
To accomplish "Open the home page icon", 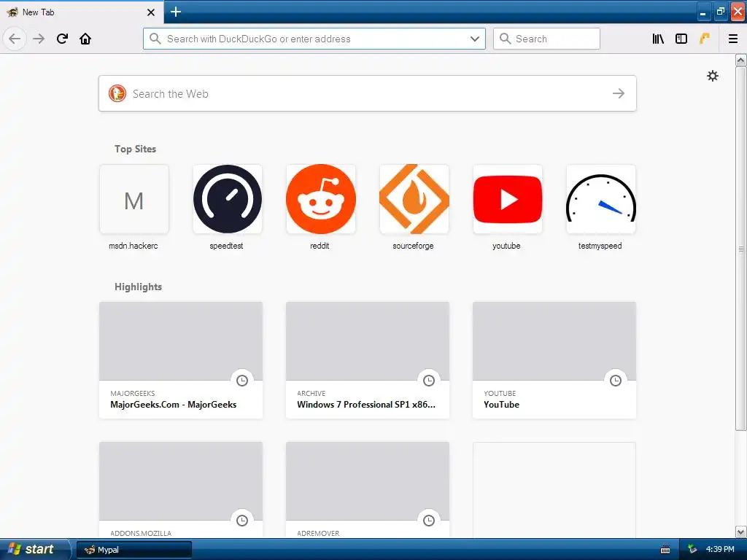I will 85,39.
